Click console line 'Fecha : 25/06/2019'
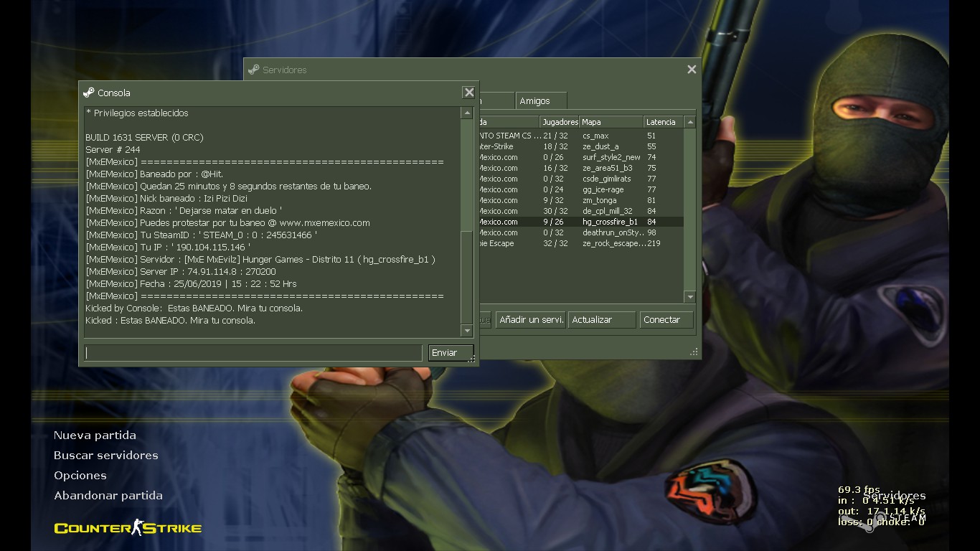The image size is (980, 551). (191, 283)
